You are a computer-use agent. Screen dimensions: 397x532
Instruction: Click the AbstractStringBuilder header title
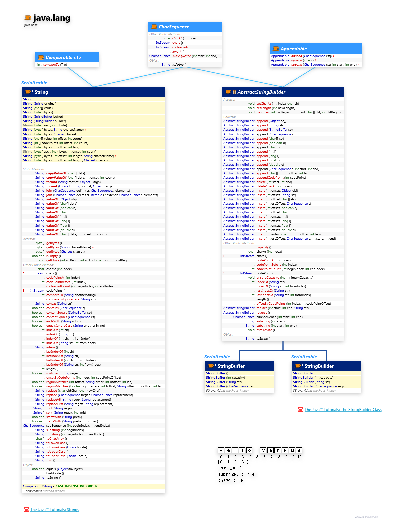coord(261,92)
